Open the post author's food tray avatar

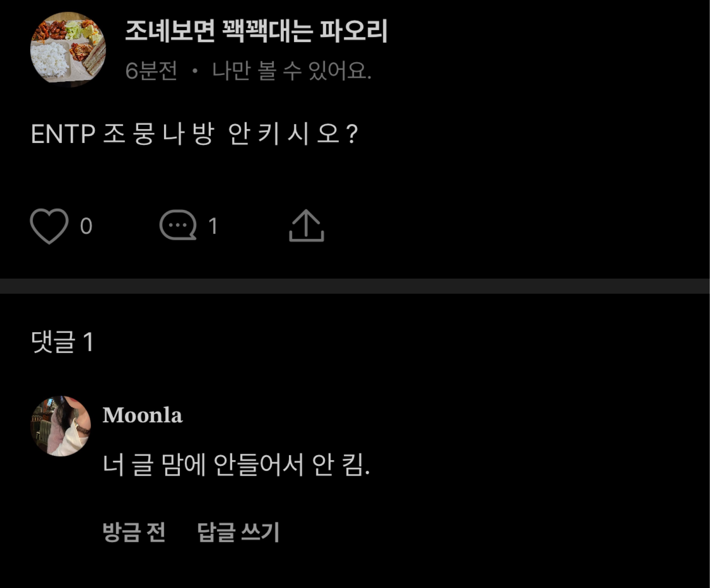[x=68, y=49]
